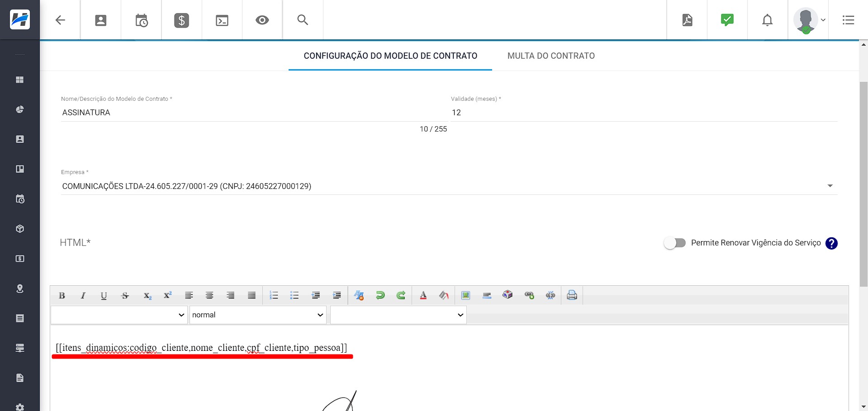Image resolution: width=868 pixels, height=411 pixels.
Task: Toggle bold formatting in editor
Action: coord(62,295)
